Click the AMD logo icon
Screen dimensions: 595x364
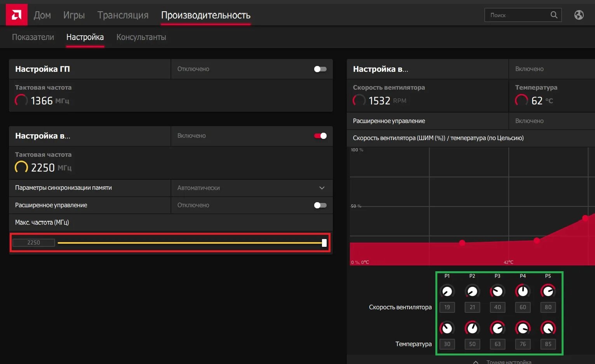pos(17,15)
